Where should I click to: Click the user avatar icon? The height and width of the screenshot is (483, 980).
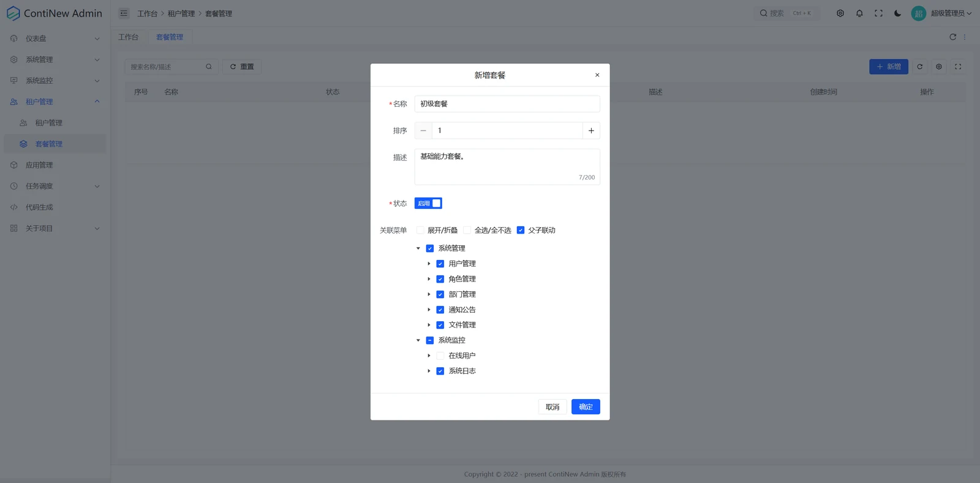point(919,13)
